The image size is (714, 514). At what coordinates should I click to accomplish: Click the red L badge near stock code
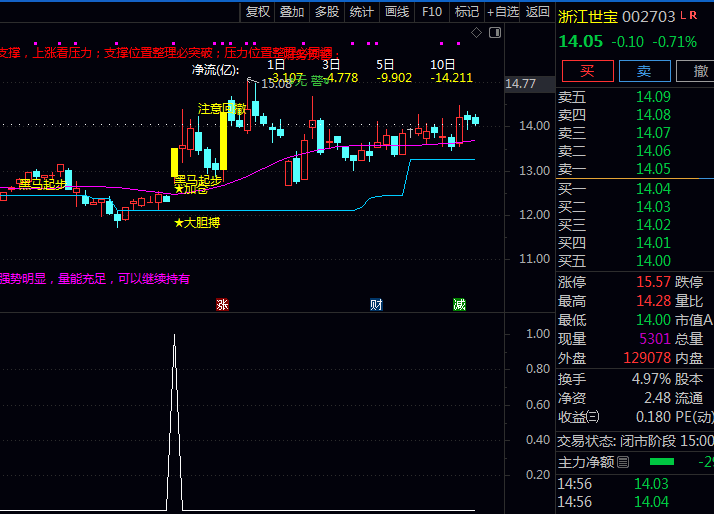coord(683,15)
